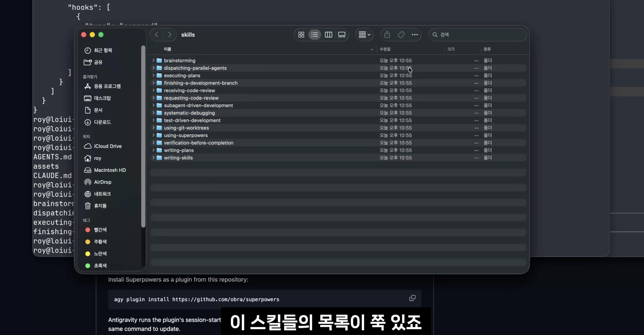Viewport: 644px width, 335px height.
Task: Open 문서 in the sidebar
Action: click(x=93, y=110)
